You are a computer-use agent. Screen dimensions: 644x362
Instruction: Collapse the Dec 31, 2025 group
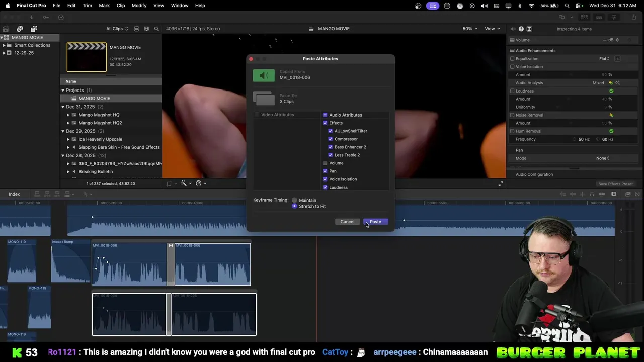coord(63,107)
